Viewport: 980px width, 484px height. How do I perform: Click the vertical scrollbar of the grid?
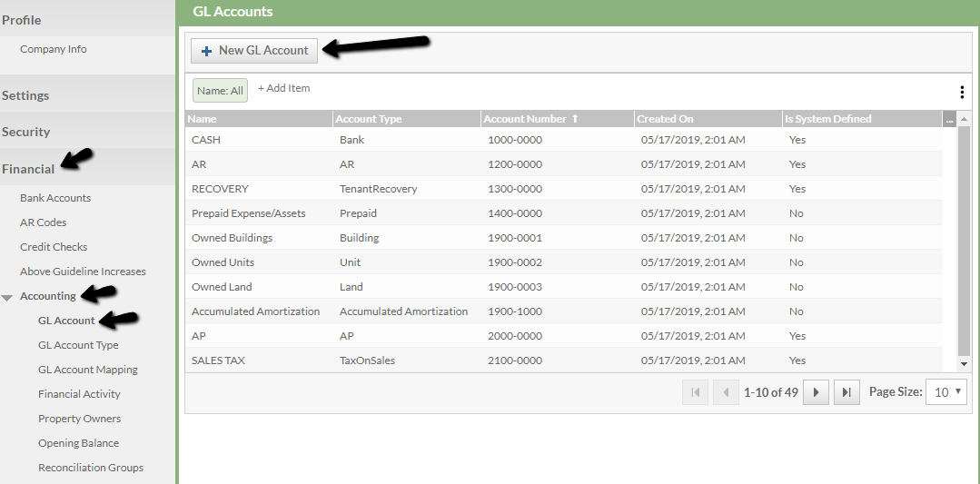[x=964, y=245]
